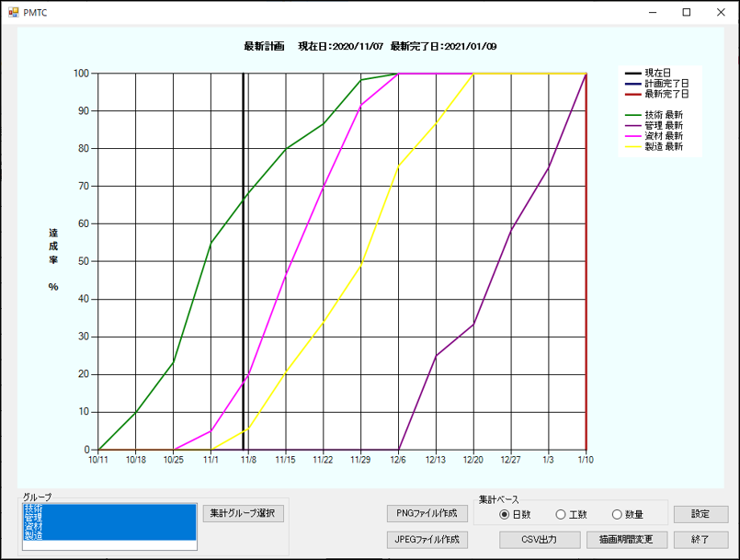Click the 10/11 x-axis date label
This screenshot has width=740, height=560.
tap(98, 460)
